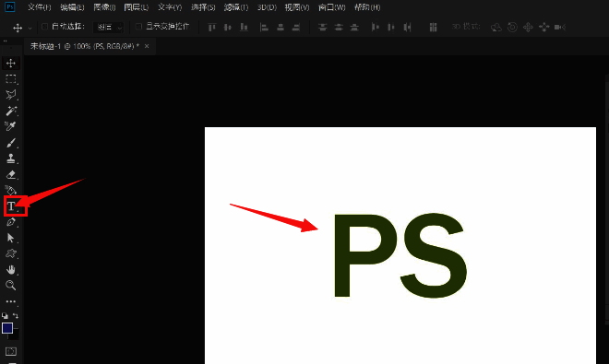This screenshot has height=364, width=609.
Task: Toggle Quick Mask mode
Action: (x=11, y=352)
